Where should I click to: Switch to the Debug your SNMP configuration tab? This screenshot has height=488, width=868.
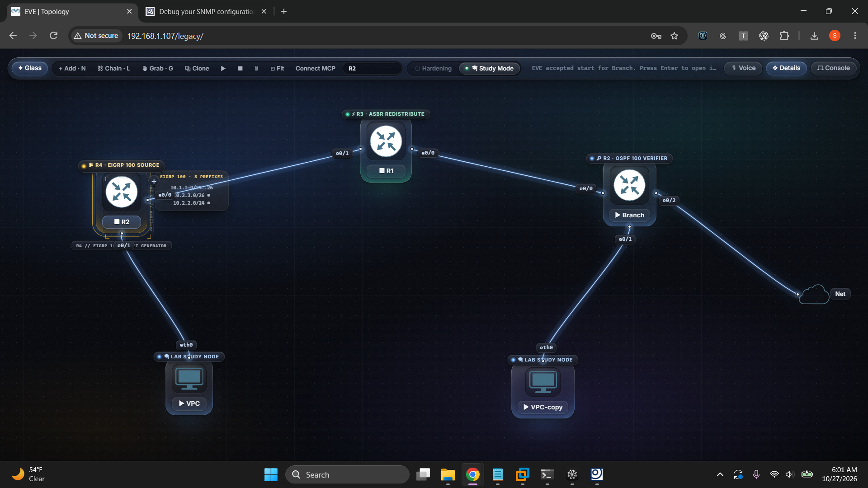206,11
